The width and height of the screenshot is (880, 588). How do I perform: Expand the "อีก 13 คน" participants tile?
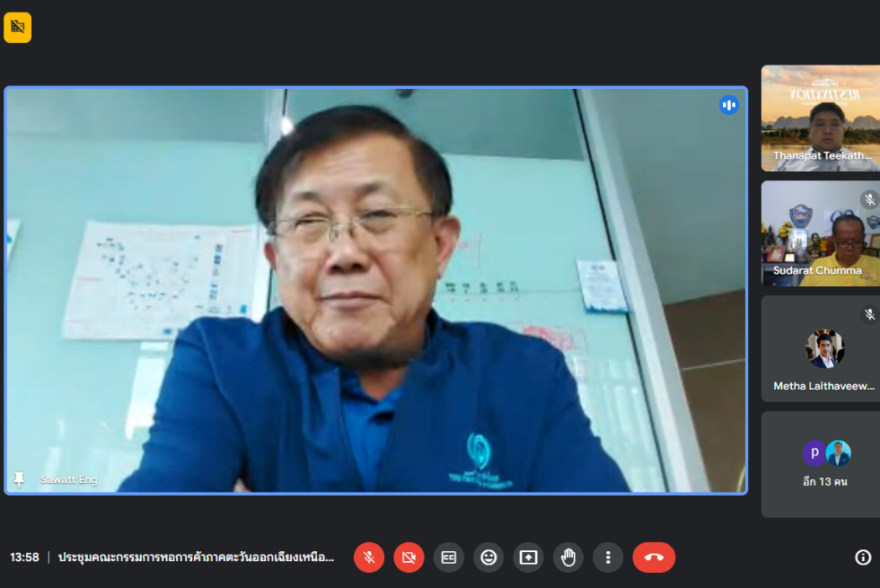(x=824, y=464)
